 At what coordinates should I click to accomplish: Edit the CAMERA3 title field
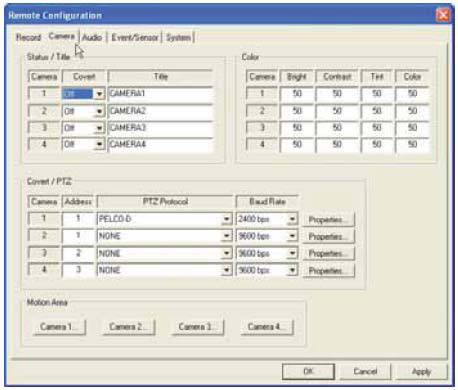[x=160, y=128]
